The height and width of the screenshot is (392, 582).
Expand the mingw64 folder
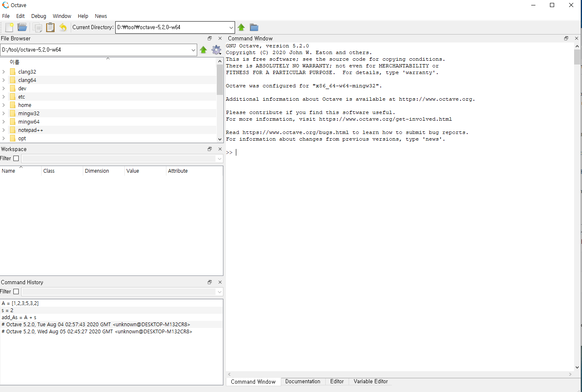4,122
